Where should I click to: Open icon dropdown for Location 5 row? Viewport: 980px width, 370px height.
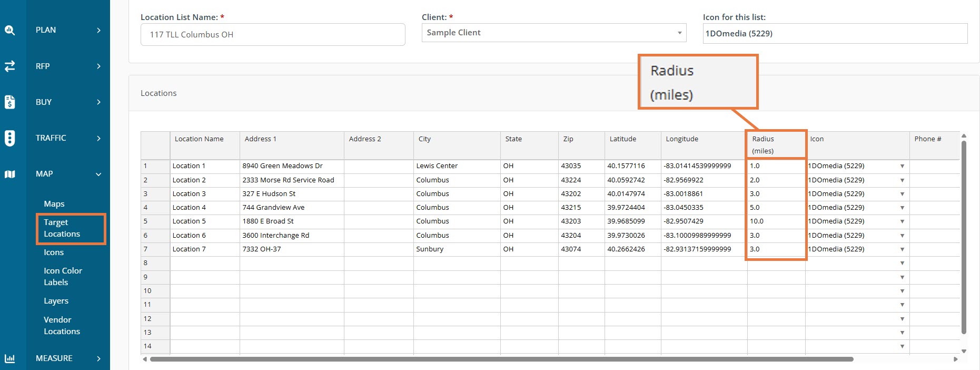[x=902, y=221]
